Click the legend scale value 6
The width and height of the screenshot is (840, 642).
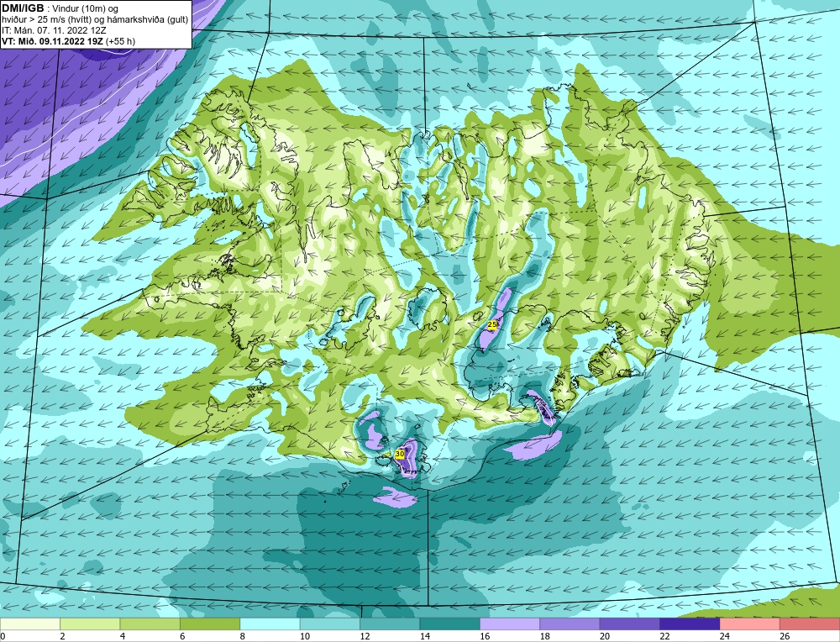click(182, 636)
